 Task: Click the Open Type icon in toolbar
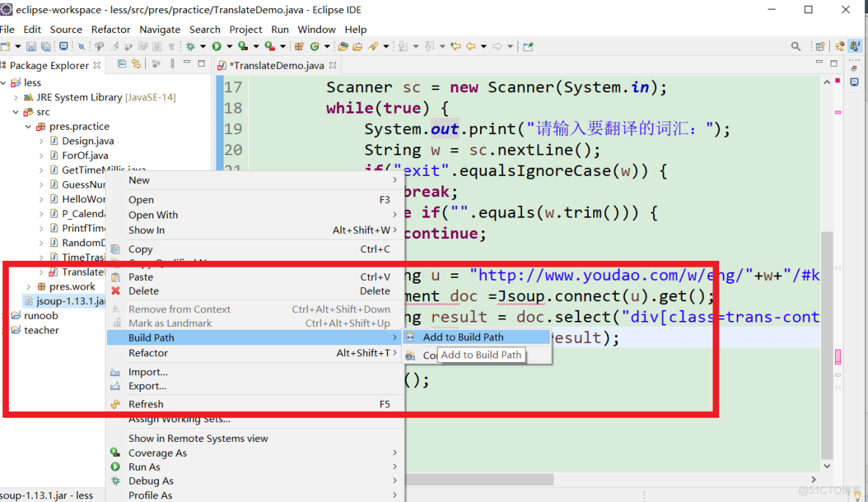(343, 46)
